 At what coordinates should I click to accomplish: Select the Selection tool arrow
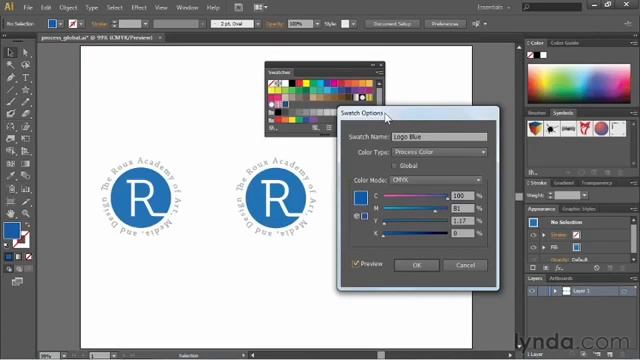coord(11,52)
